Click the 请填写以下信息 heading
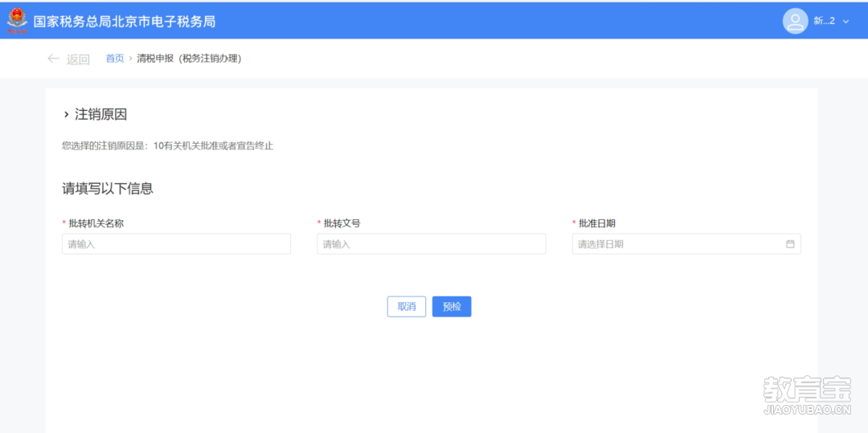 point(108,189)
